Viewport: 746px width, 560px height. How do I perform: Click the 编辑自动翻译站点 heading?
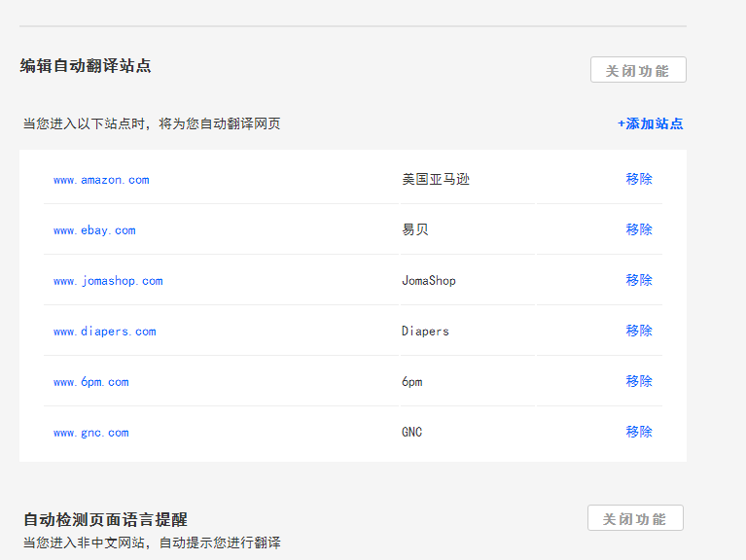click(86, 65)
